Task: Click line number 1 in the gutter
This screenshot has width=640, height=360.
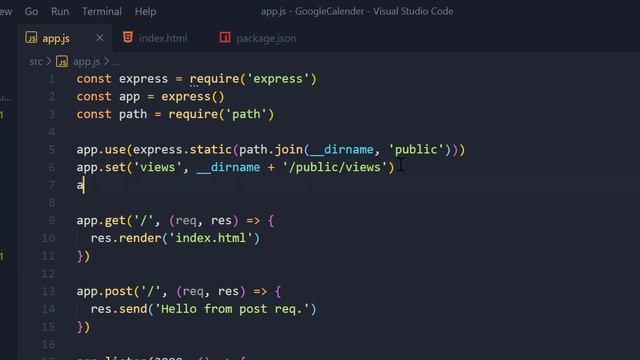Action: pyautogui.click(x=51, y=78)
